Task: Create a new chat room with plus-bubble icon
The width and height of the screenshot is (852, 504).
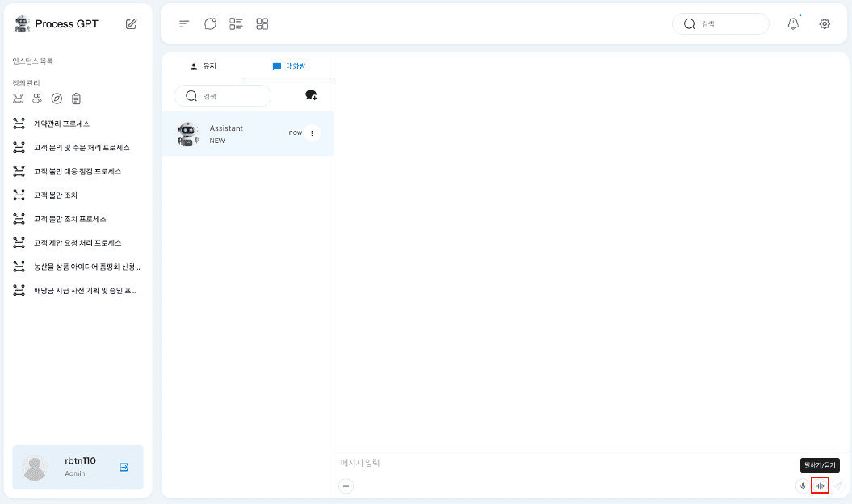Action: [311, 95]
